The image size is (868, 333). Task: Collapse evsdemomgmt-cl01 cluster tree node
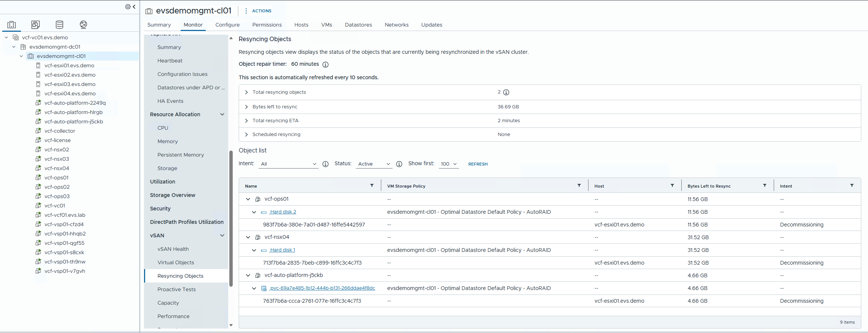click(21, 56)
